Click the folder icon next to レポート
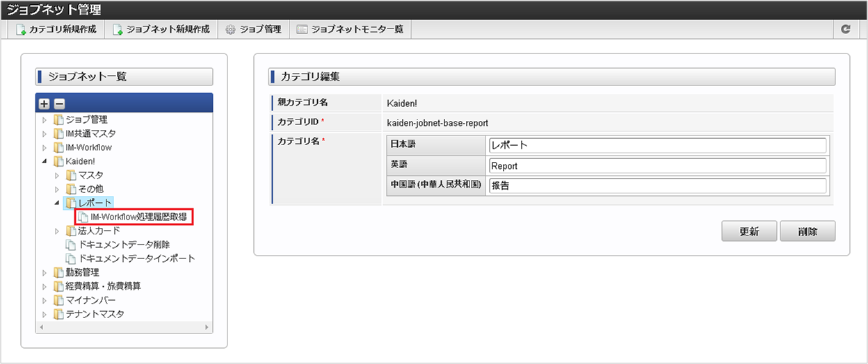 (71, 203)
